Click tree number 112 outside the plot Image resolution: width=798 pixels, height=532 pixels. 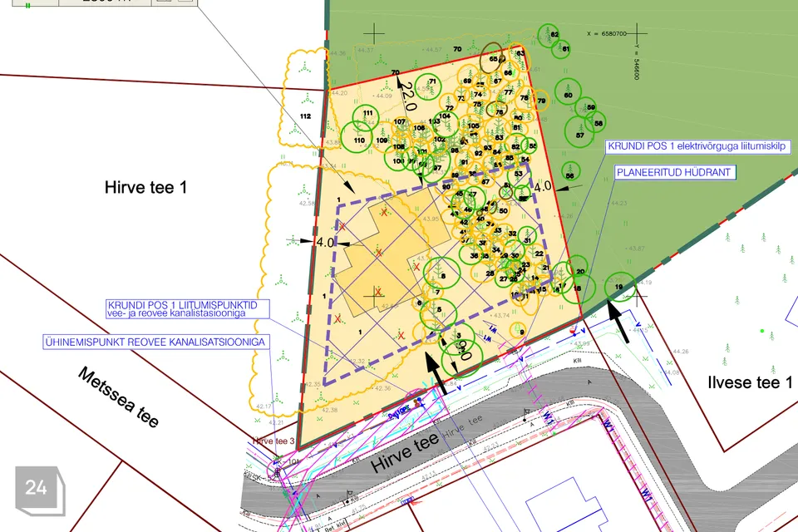tap(305, 116)
